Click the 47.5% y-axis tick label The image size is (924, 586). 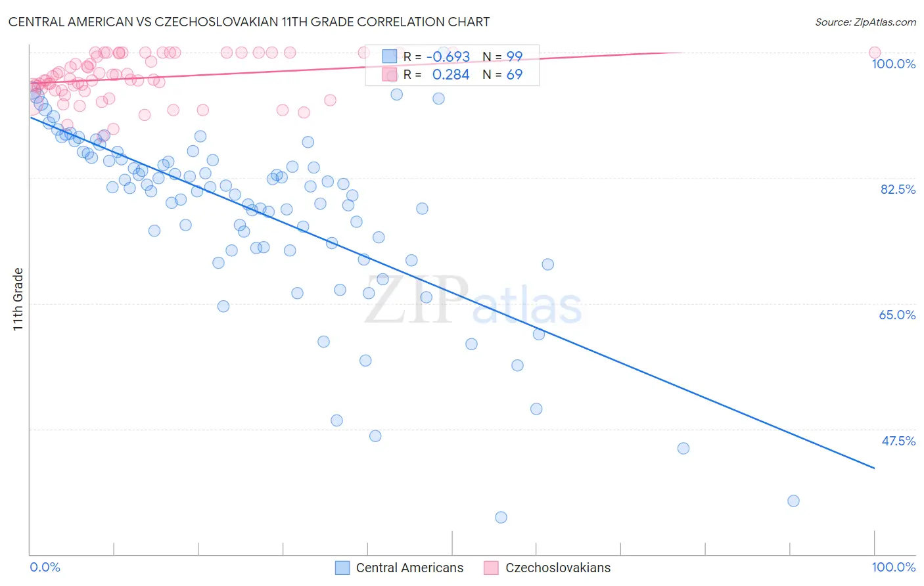coord(898,441)
